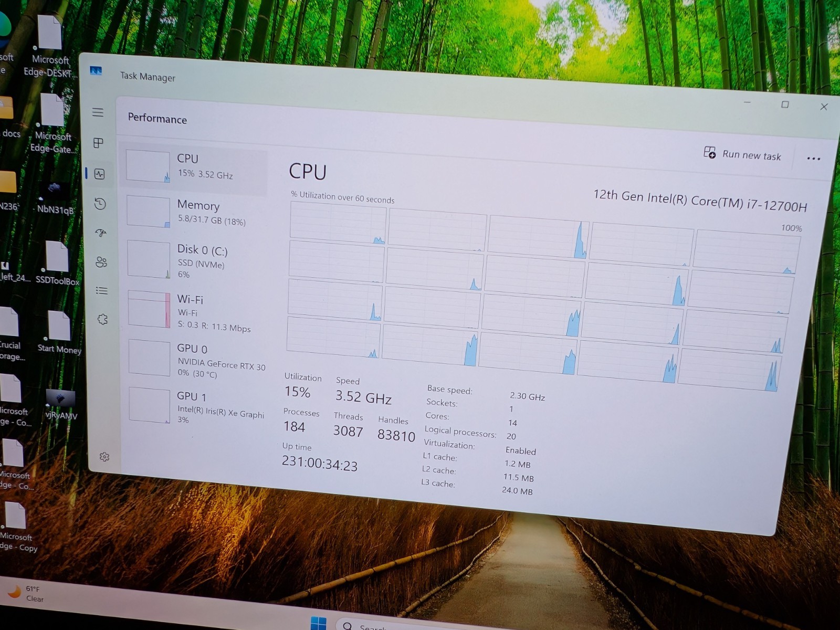Screen dimensions: 840x630
Task: Click the Base speed value 2.30 GHz
Action: click(527, 396)
